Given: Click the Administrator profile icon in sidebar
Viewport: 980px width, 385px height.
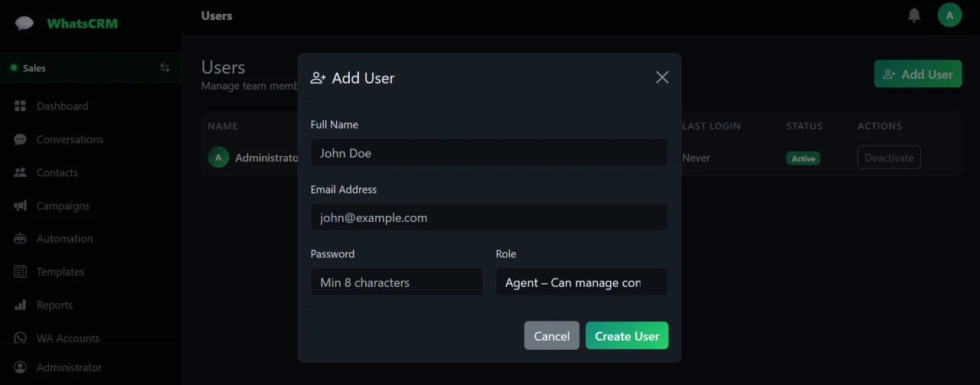Looking at the screenshot, I should (21, 367).
